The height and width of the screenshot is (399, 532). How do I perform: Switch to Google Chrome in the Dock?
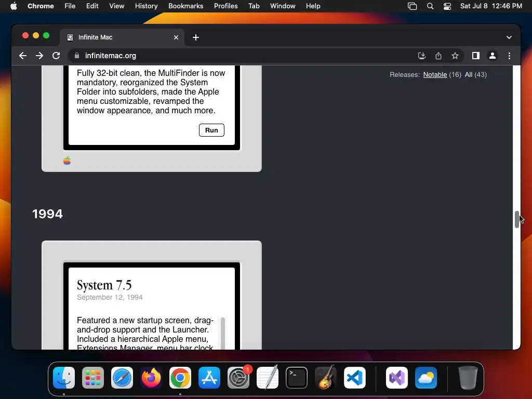pyautogui.click(x=180, y=378)
